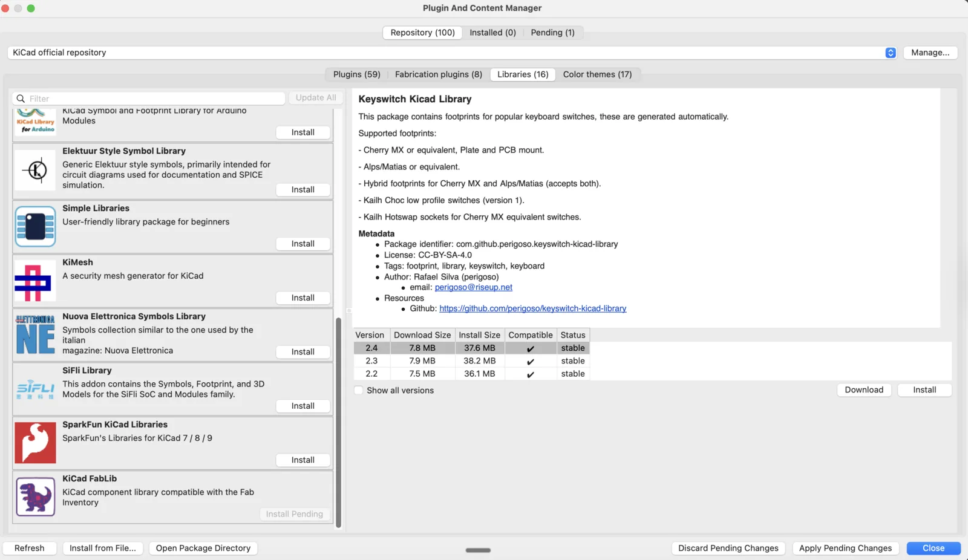This screenshot has height=560, width=968.
Task: Click the KiCad FabLib dinosaur icon
Action: point(35,497)
